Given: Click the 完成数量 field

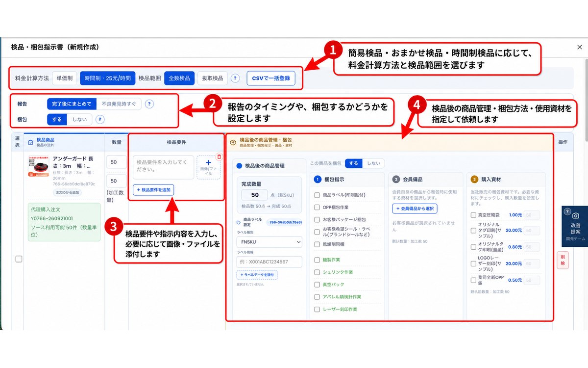Looking at the screenshot, I should tap(254, 195).
